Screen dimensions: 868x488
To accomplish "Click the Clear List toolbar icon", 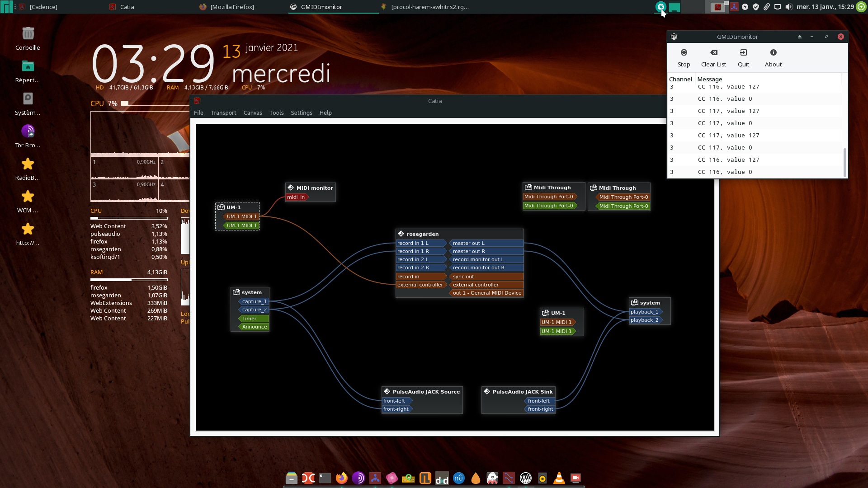I will coord(713,53).
